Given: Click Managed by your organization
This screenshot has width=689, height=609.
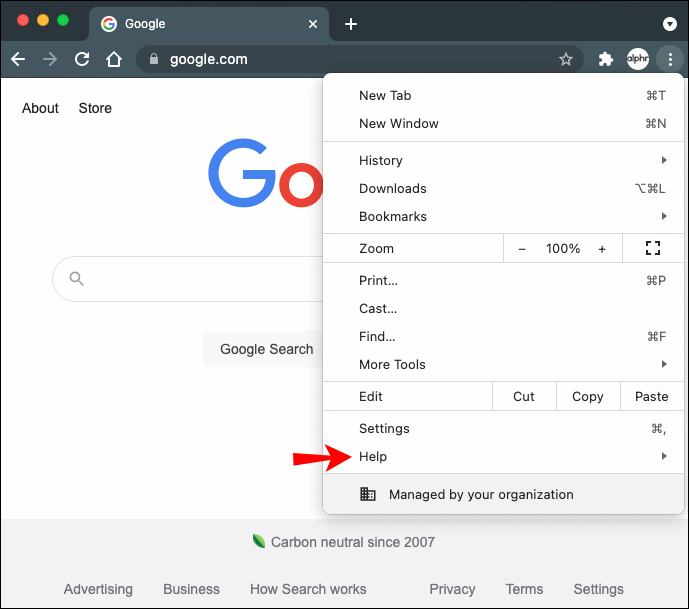Looking at the screenshot, I should (x=503, y=494).
